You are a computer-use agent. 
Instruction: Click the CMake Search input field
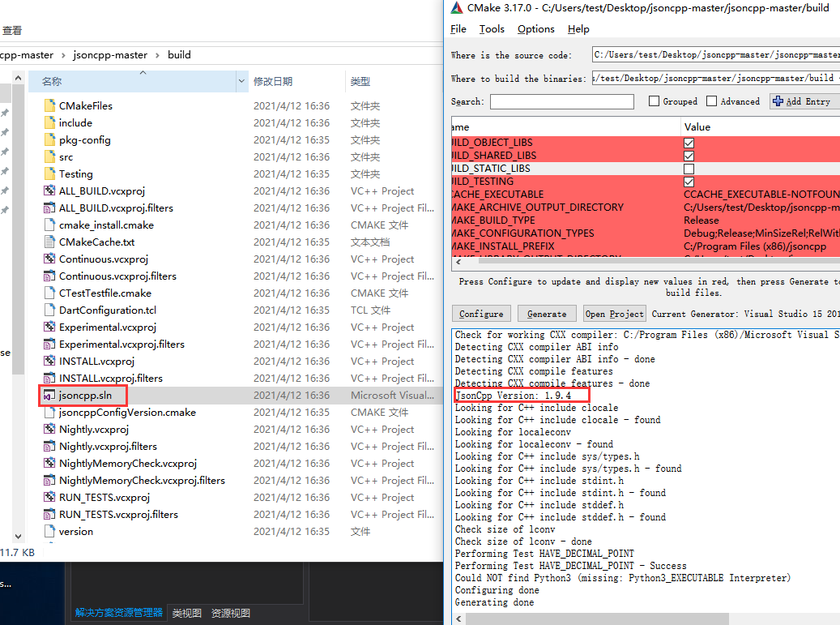click(561, 101)
